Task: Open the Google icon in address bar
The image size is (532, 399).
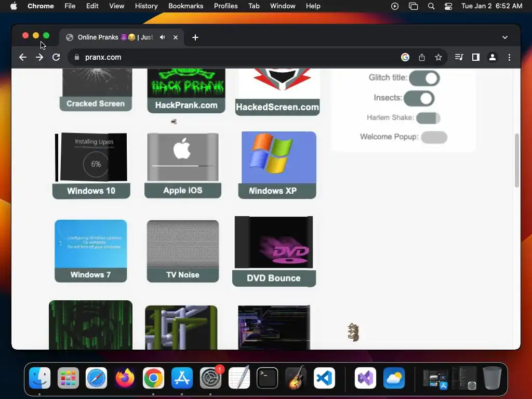Action: (405, 57)
